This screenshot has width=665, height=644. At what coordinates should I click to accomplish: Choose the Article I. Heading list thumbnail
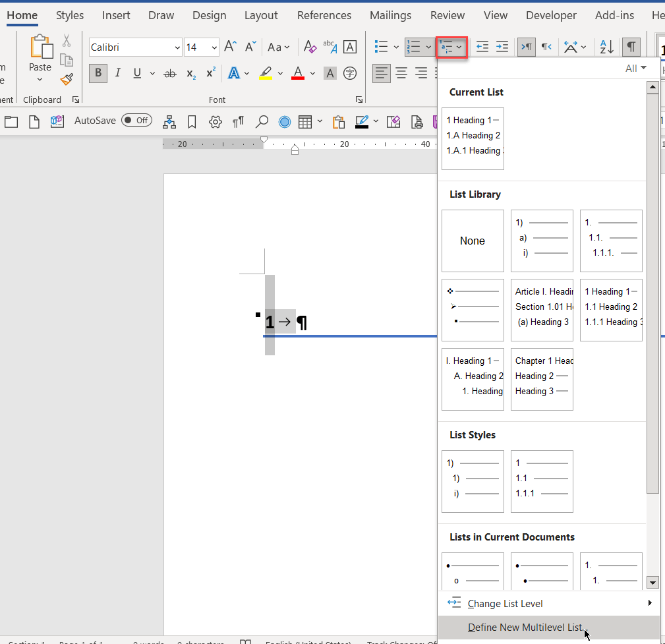pyautogui.click(x=542, y=310)
